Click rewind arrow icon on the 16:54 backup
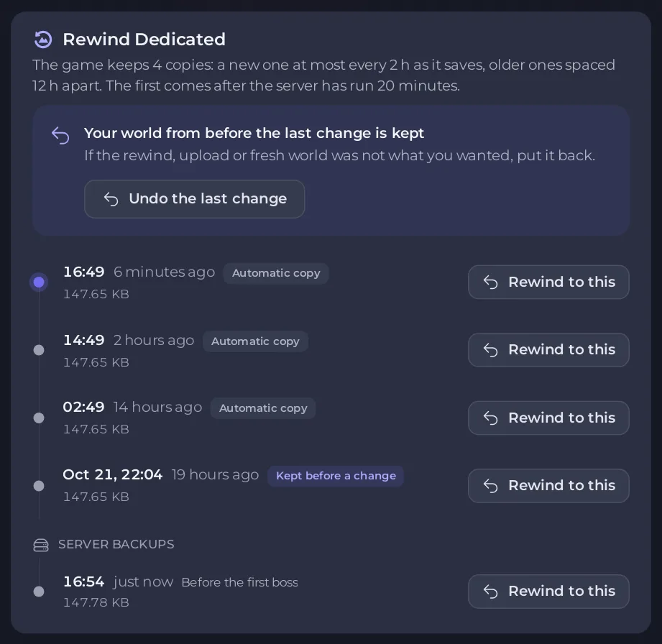The height and width of the screenshot is (644, 662). (x=491, y=592)
